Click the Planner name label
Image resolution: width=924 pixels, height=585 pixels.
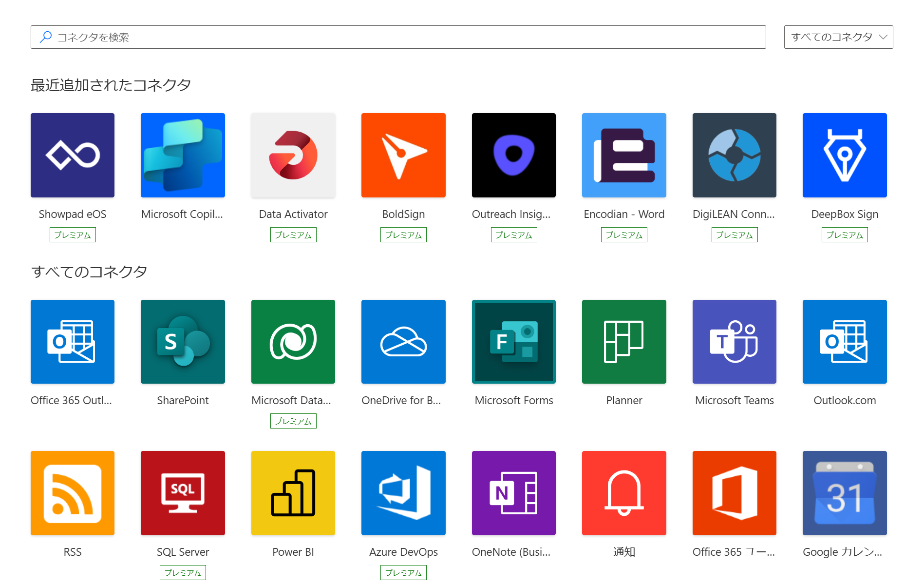[x=624, y=400]
